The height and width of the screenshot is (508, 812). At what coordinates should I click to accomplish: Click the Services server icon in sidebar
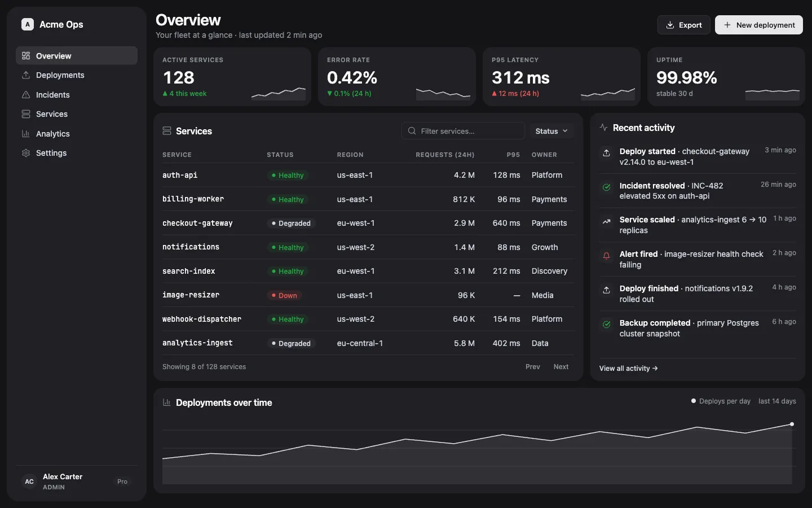coord(26,114)
